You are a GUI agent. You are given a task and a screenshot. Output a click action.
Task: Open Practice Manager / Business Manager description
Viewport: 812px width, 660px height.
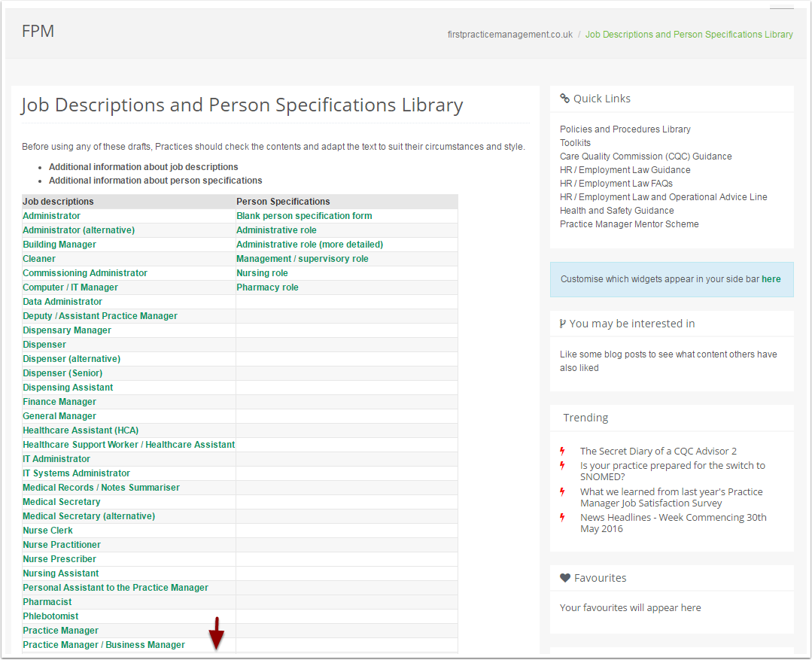point(104,645)
